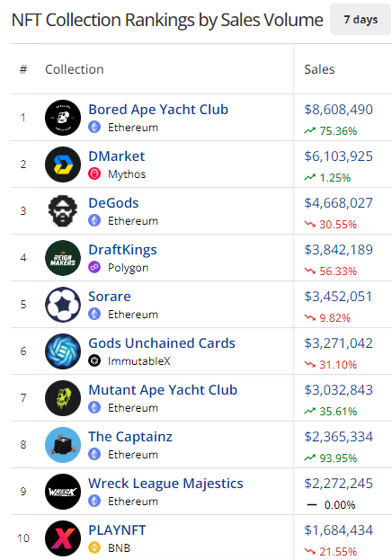The image size is (392, 560).
Task: Click the Mythos chain icon under DMarket
Action: (94, 173)
